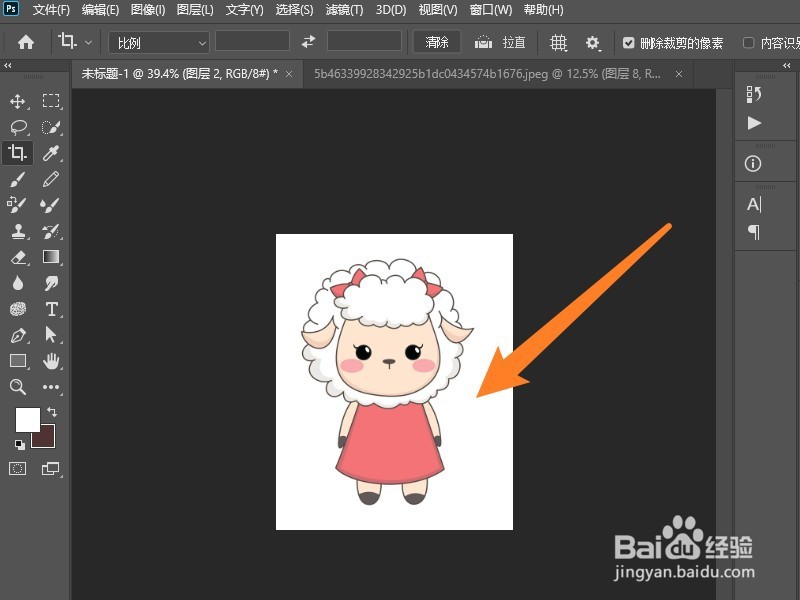Select the Eyedropper tool

[x=51, y=153]
